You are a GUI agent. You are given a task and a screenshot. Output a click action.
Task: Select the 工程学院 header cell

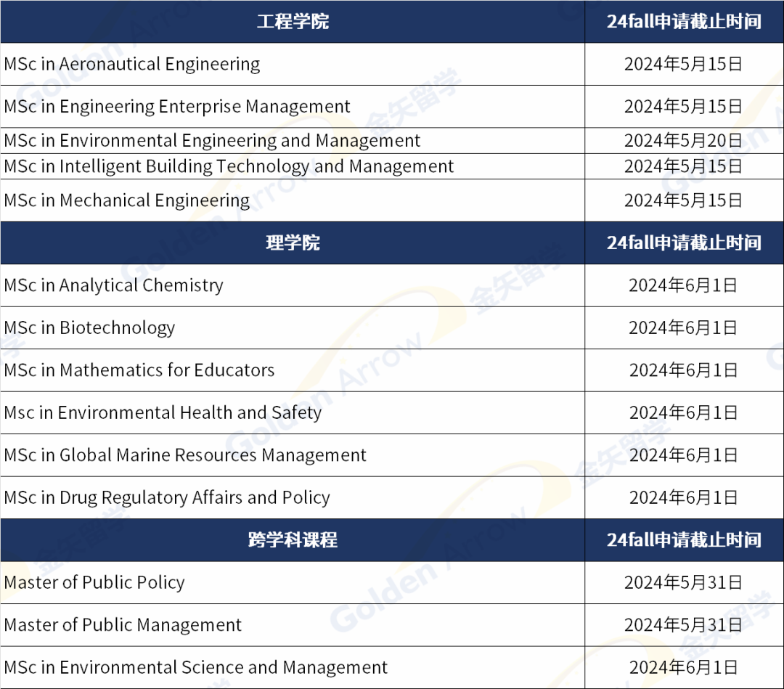293,22
